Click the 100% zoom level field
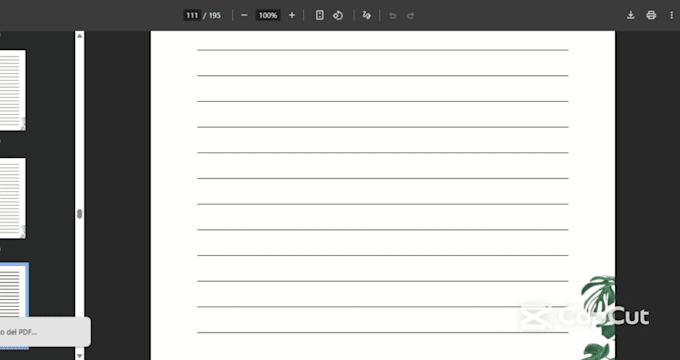 coord(268,15)
